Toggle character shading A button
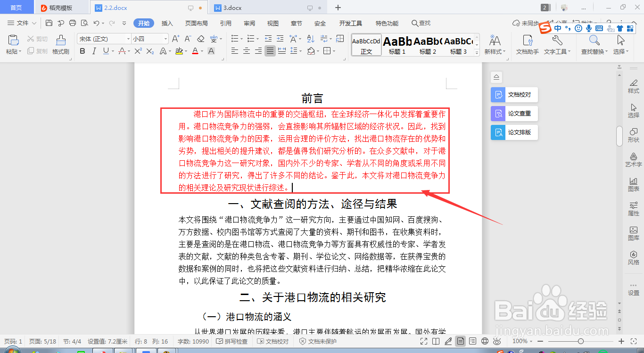644x353 pixels. 211,51
